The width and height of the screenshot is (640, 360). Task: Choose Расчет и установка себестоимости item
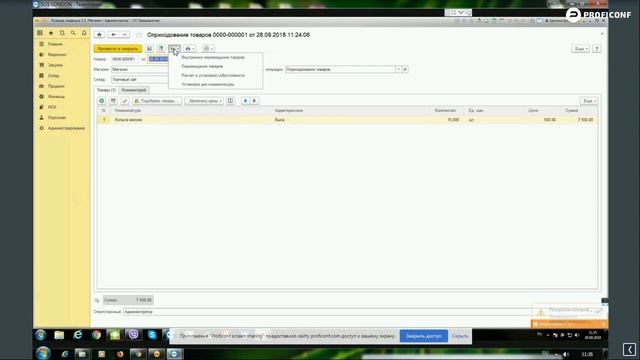point(213,76)
